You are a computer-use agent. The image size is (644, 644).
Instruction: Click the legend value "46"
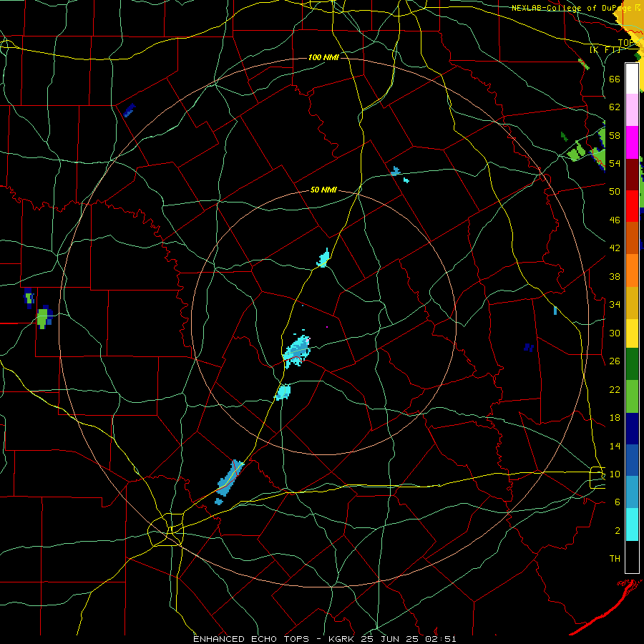(x=615, y=220)
